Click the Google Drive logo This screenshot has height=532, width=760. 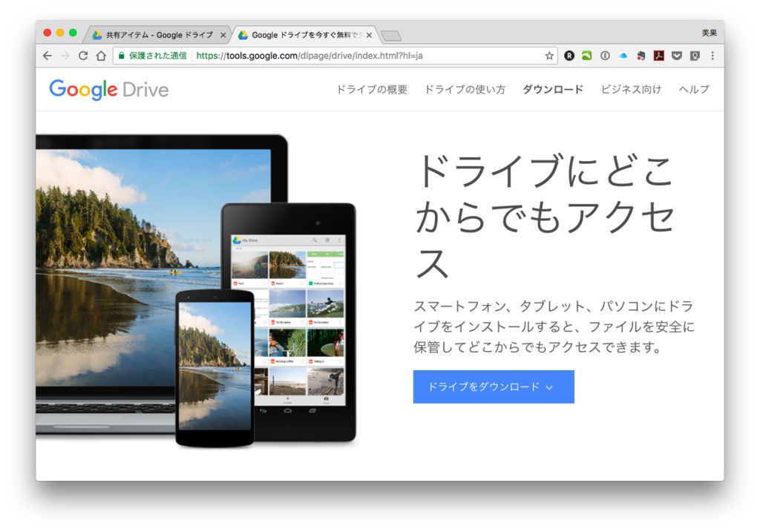coord(109,89)
